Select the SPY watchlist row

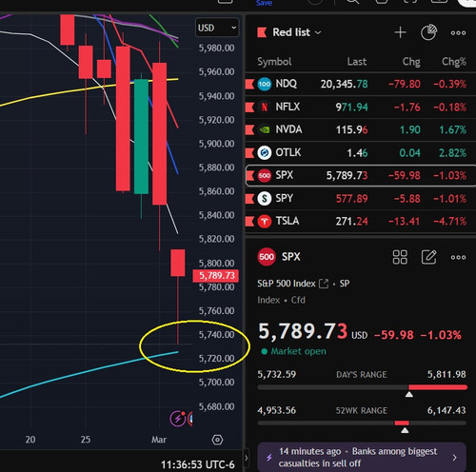[361, 198]
